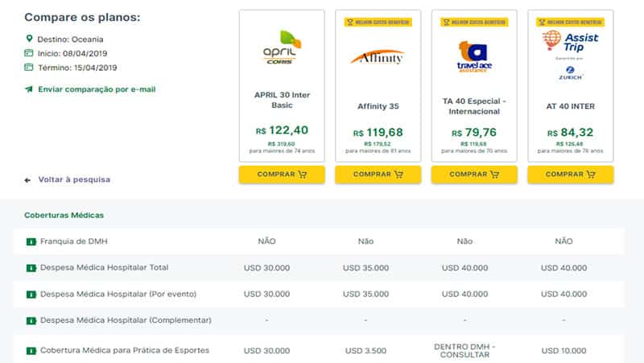Click the back arrow beside Voltar à pesquisa

coord(27,179)
